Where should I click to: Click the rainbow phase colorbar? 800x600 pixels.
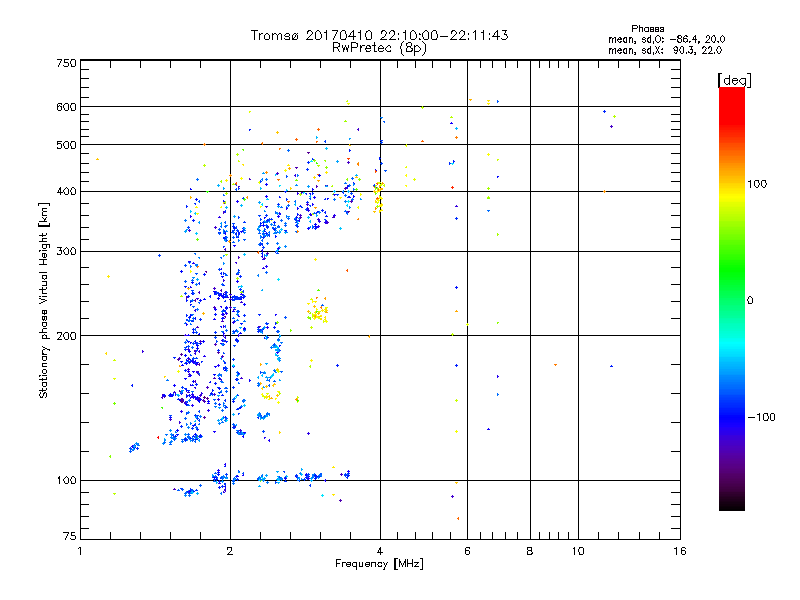(732, 298)
